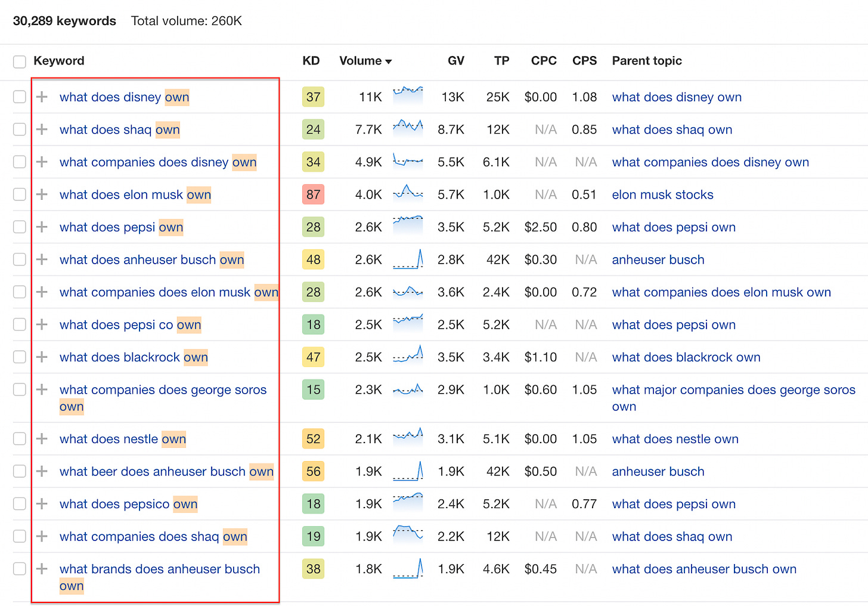Click the Keyword column header
Screen dimensions: 868x606
click(x=59, y=61)
